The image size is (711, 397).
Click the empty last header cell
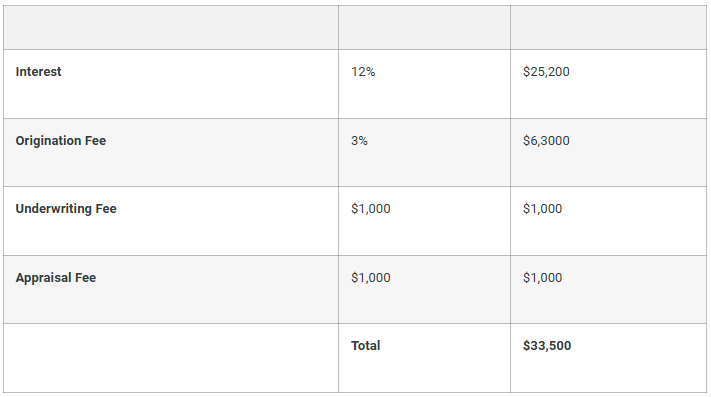tap(608, 28)
